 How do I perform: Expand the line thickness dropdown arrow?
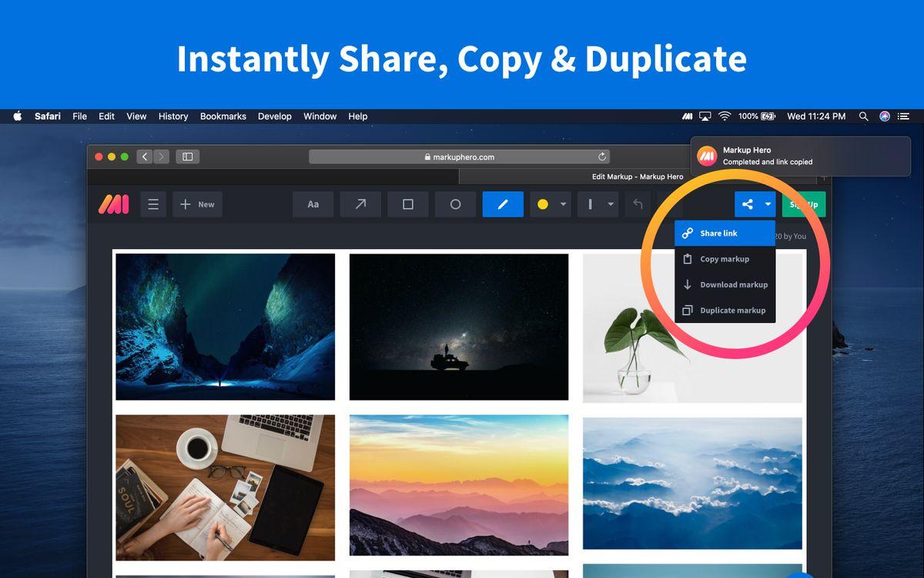611,204
